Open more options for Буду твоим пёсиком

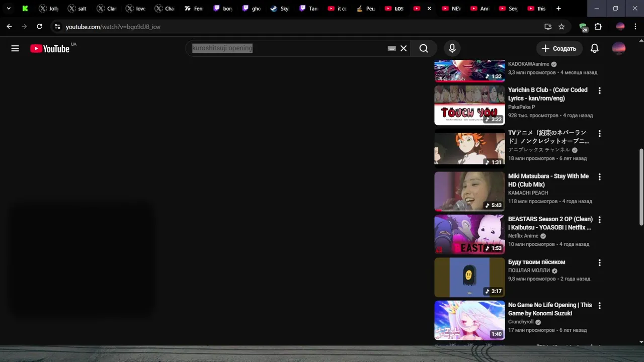tap(599, 263)
